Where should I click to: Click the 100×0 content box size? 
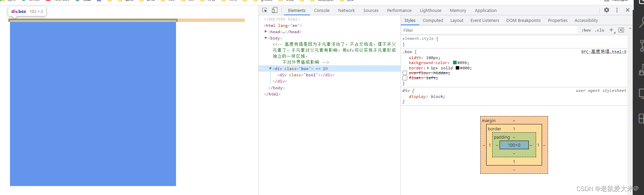514,145
